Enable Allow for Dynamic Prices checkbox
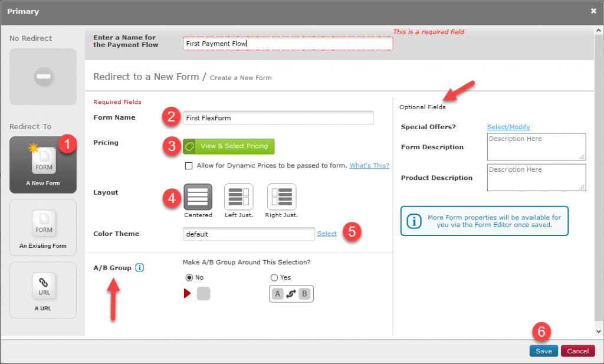 point(189,165)
